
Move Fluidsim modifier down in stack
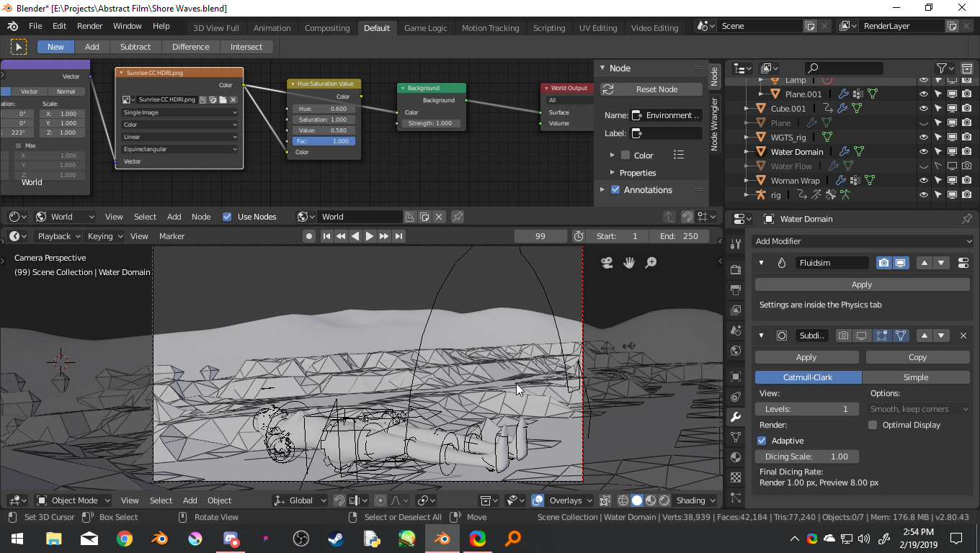[x=941, y=263]
